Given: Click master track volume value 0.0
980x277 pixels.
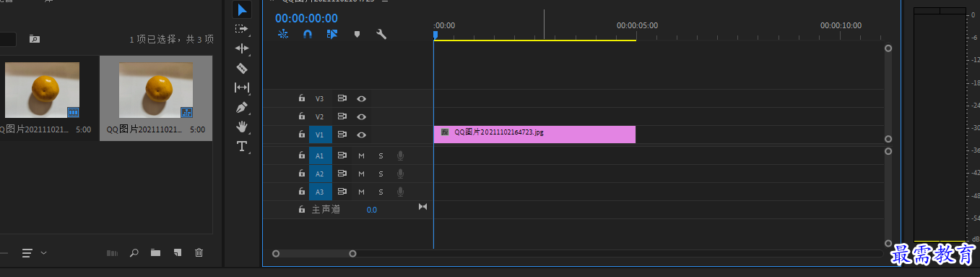Looking at the screenshot, I should point(371,210).
